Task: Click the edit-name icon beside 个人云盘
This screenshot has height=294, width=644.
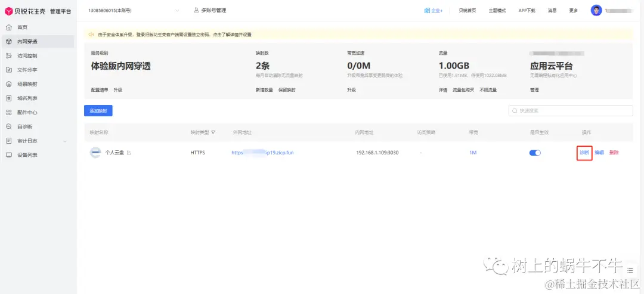Action: pyautogui.click(x=129, y=153)
